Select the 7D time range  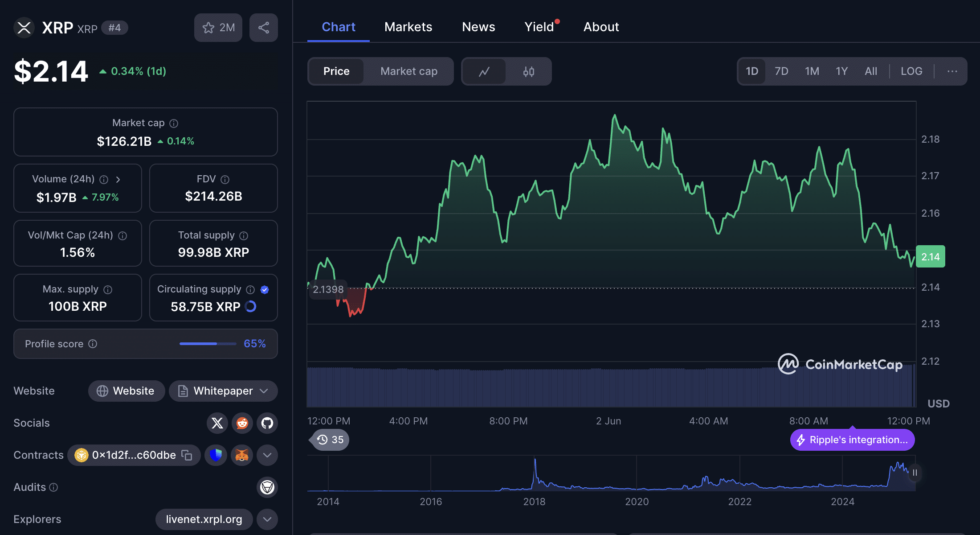781,71
